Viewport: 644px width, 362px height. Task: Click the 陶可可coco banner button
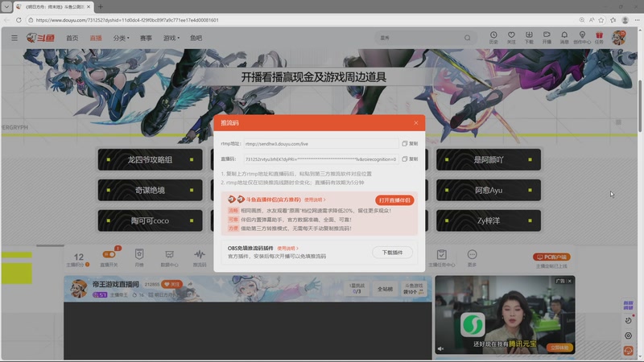point(150,220)
